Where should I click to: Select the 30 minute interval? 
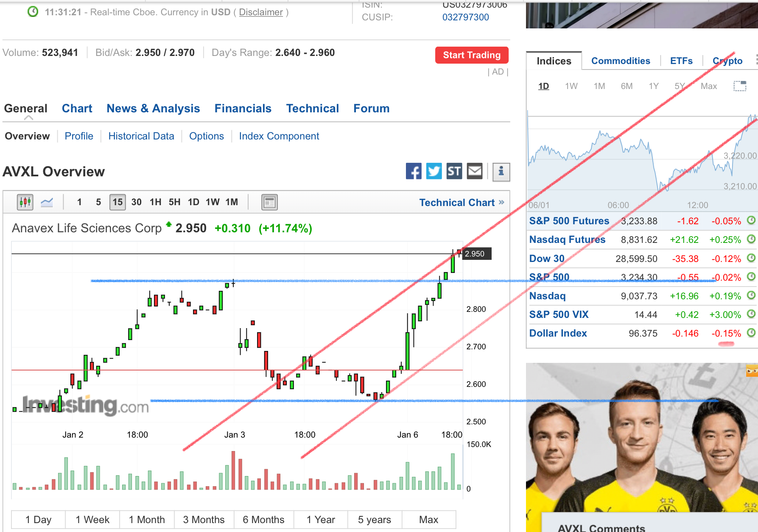tap(136, 202)
